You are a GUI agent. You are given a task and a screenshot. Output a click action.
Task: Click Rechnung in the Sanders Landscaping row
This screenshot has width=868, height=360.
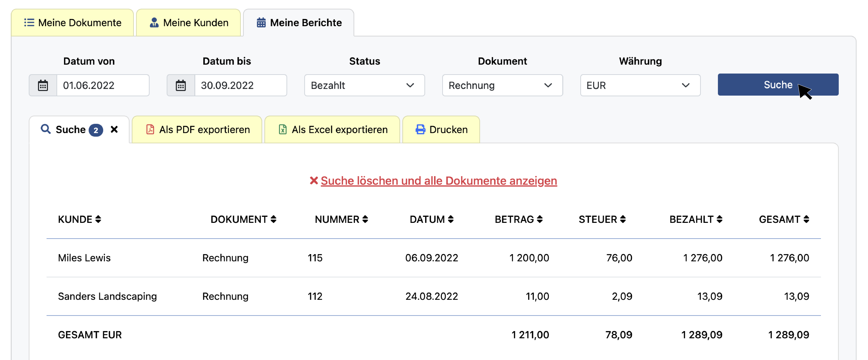point(225,296)
